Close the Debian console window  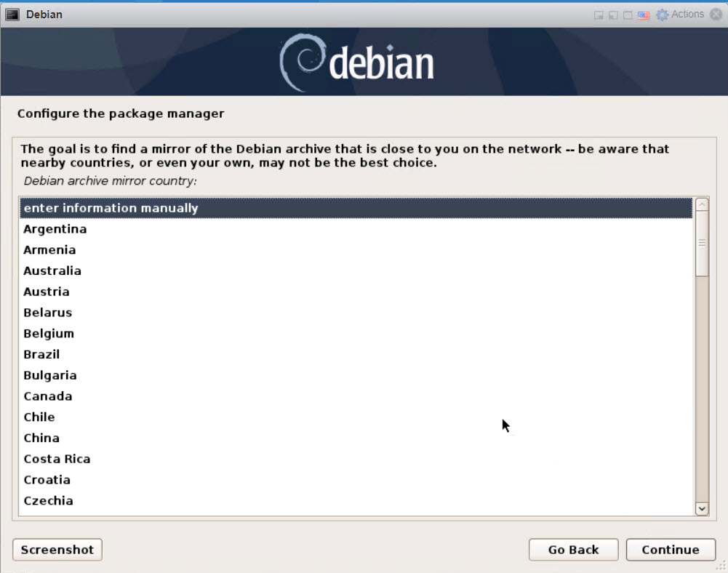716,15
